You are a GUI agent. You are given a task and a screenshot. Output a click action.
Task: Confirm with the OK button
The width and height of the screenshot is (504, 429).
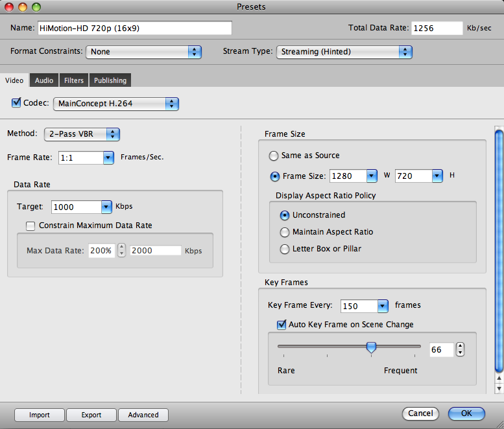tap(466, 413)
